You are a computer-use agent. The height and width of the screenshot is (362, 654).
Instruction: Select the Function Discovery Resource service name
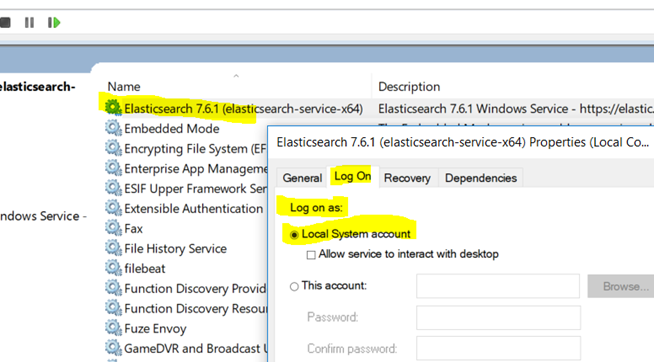195,309
